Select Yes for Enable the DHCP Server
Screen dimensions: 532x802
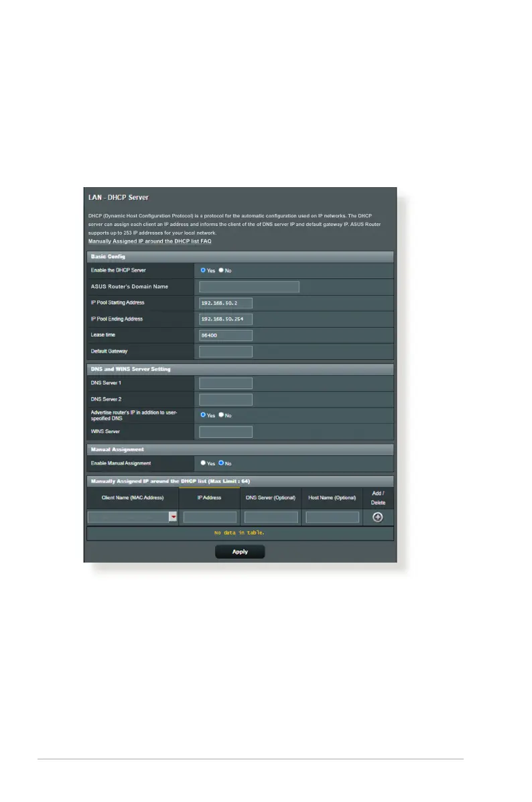tap(203, 270)
